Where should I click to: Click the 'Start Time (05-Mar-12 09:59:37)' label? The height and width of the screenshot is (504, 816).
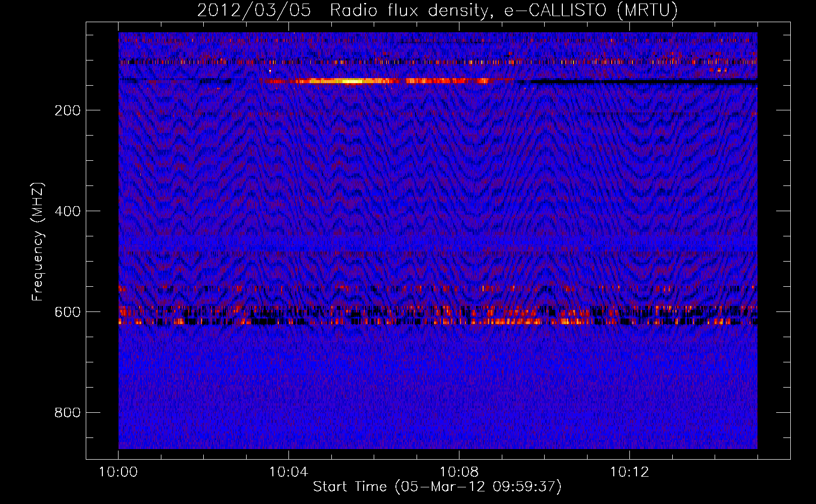pos(437,487)
